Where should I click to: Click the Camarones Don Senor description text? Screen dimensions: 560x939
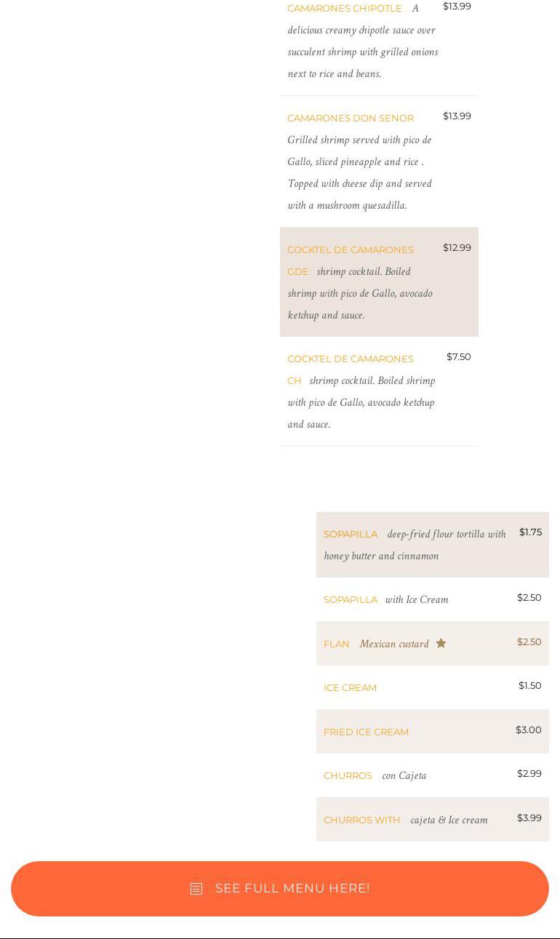tap(359, 173)
